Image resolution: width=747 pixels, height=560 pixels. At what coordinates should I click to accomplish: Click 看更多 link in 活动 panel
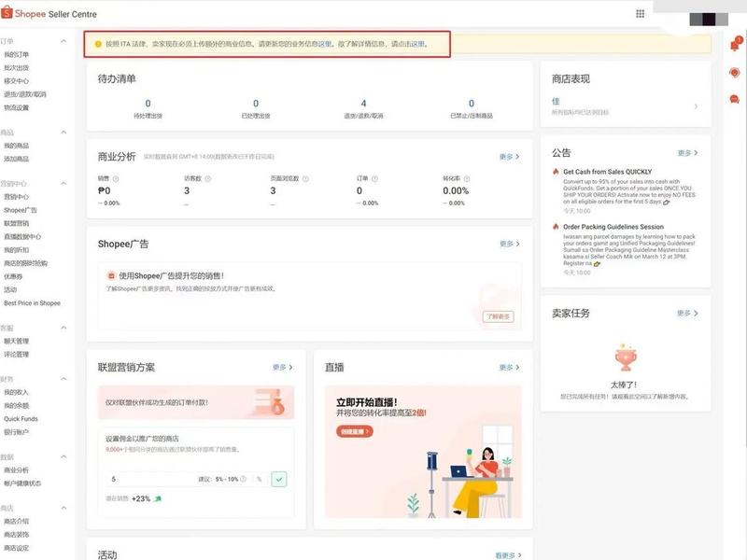point(508,555)
